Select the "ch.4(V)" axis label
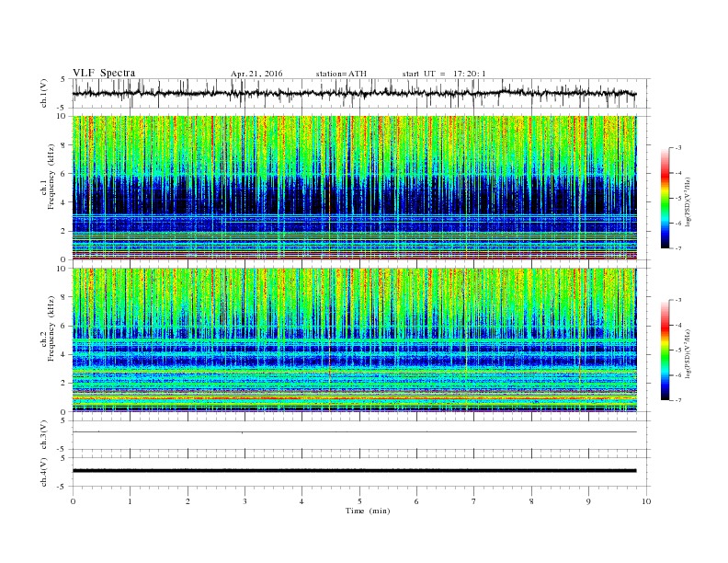728x563 pixels. coord(44,472)
